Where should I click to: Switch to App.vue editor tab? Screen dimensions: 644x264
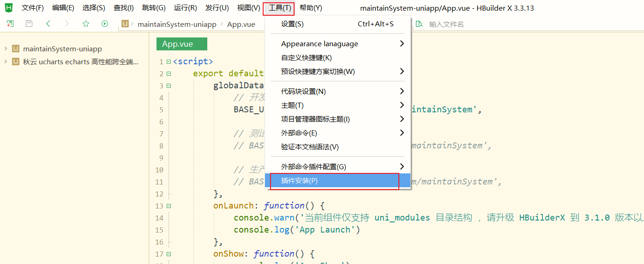click(181, 44)
